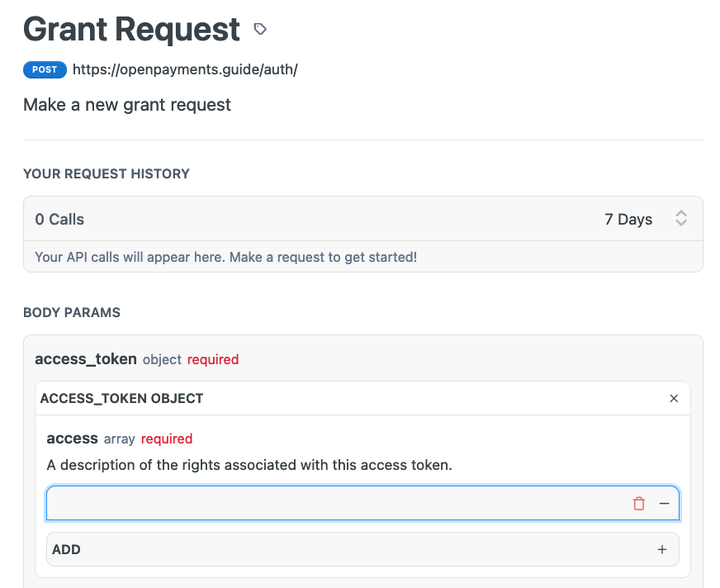
Task: Click the up-down chevron beside 7 Days
Action: click(681, 218)
